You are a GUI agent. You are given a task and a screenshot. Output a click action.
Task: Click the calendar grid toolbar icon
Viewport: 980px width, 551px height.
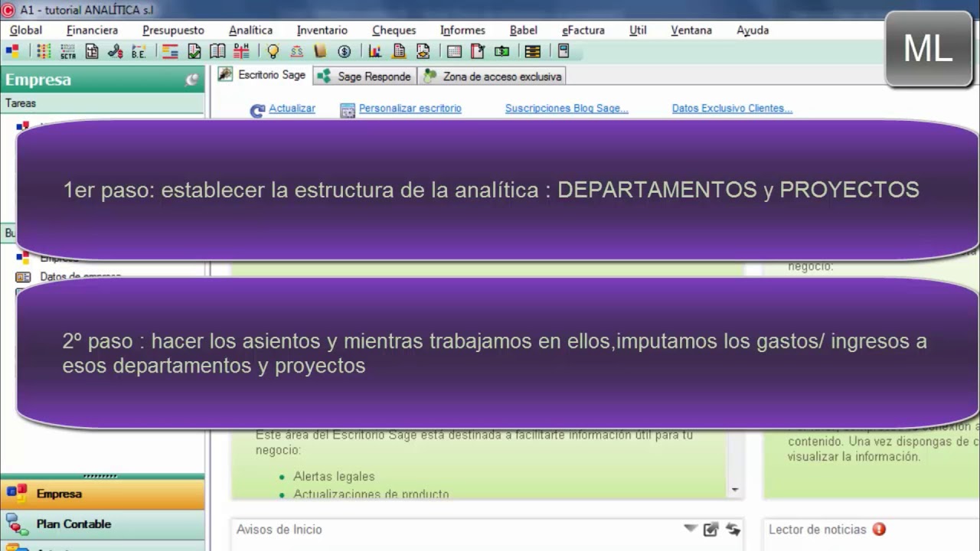454,51
